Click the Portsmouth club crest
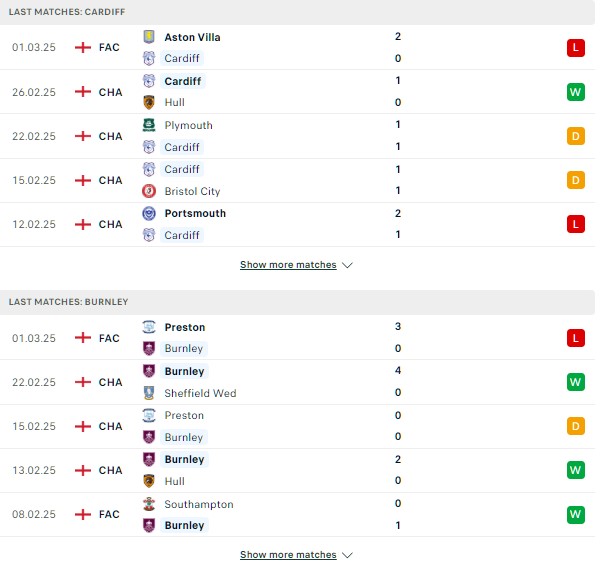Viewport: 602px width, 576px height. coord(149,214)
